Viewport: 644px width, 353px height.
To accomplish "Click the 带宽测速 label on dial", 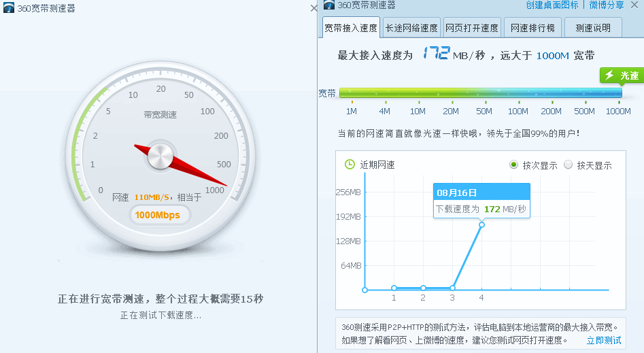I will click(160, 115).
